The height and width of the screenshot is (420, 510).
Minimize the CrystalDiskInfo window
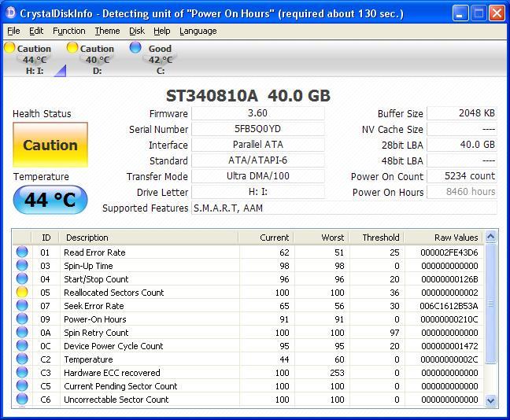coord(460,13)
